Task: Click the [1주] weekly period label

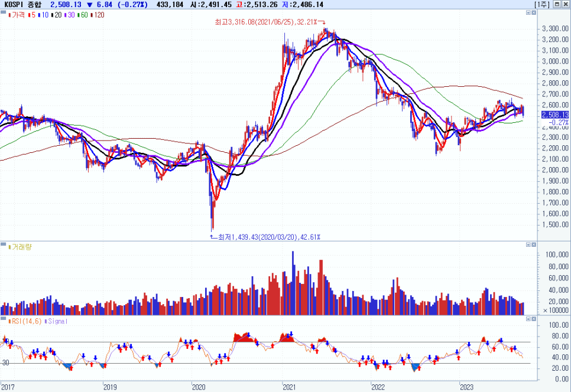Action: pos(542,4)
